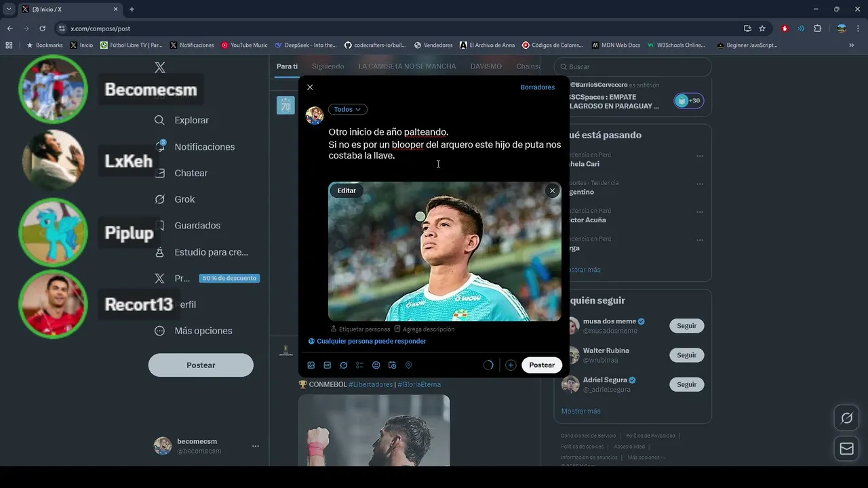Close the compose post dialog
This screenshot has height=488, width=868.
pos(310,87)
